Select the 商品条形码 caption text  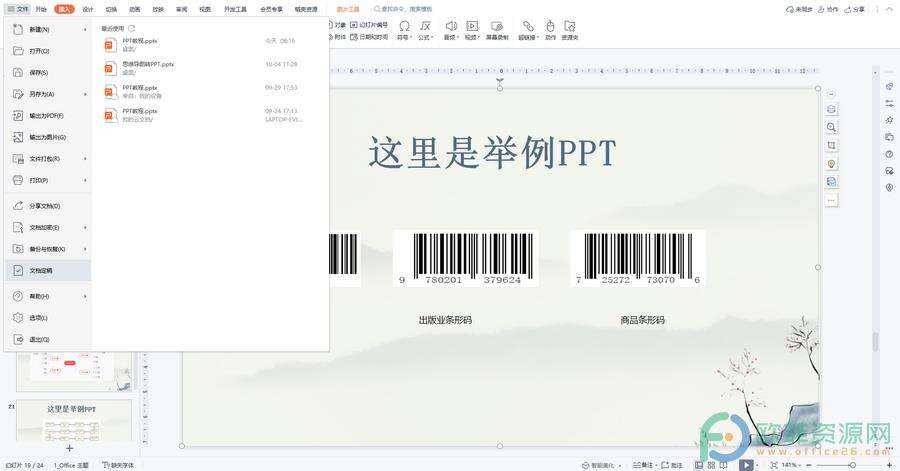pos(642,320)
